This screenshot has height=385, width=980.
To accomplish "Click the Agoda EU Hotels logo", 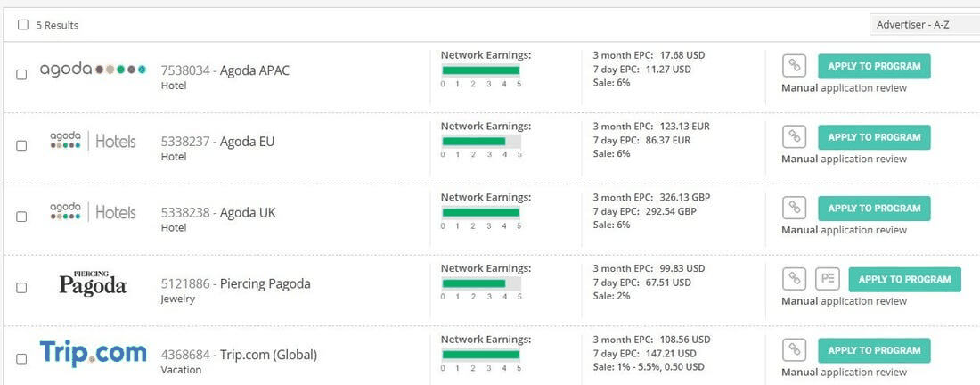I will coord(94,141).
